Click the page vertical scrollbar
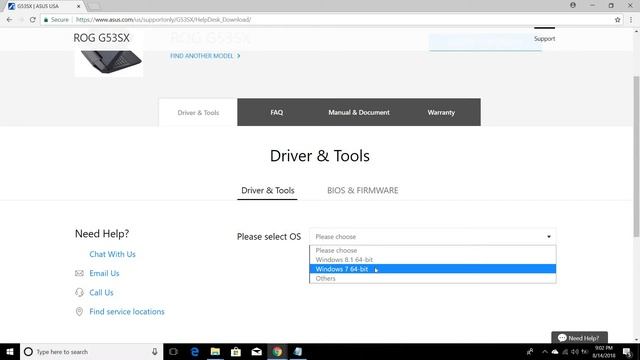The width and height of the screenshot is (640, 360). click(636, 156)
